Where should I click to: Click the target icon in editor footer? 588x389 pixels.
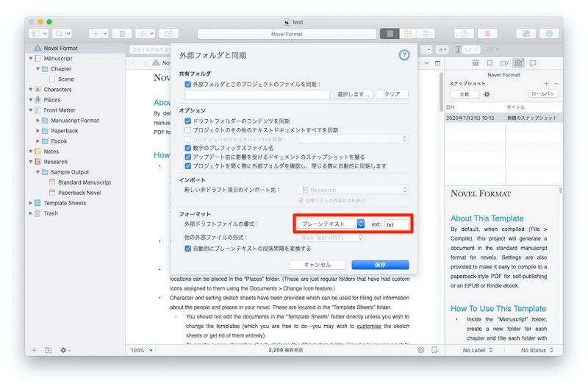421,350
